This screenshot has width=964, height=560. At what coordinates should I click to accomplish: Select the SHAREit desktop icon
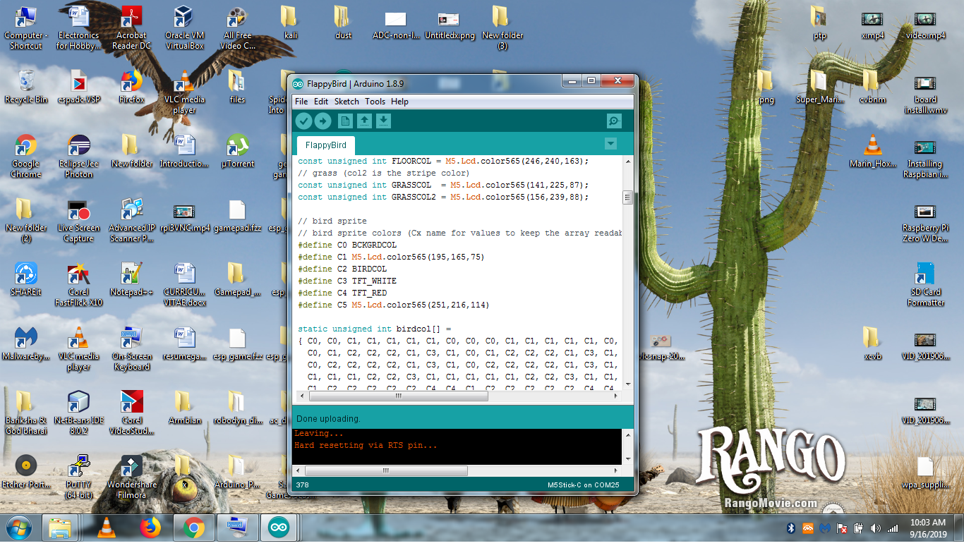[x=26, y=279]
